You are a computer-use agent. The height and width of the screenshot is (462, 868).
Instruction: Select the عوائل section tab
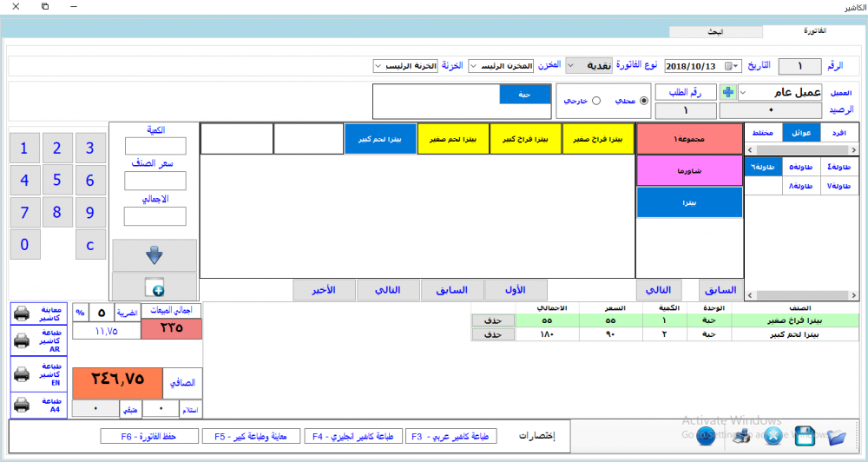tap(801, 133)
